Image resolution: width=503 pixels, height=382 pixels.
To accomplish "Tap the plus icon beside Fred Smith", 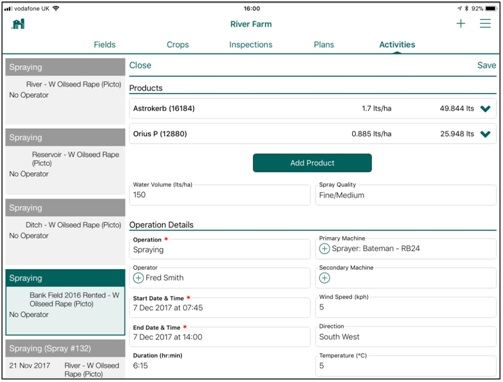I will (x=138, y=278).
